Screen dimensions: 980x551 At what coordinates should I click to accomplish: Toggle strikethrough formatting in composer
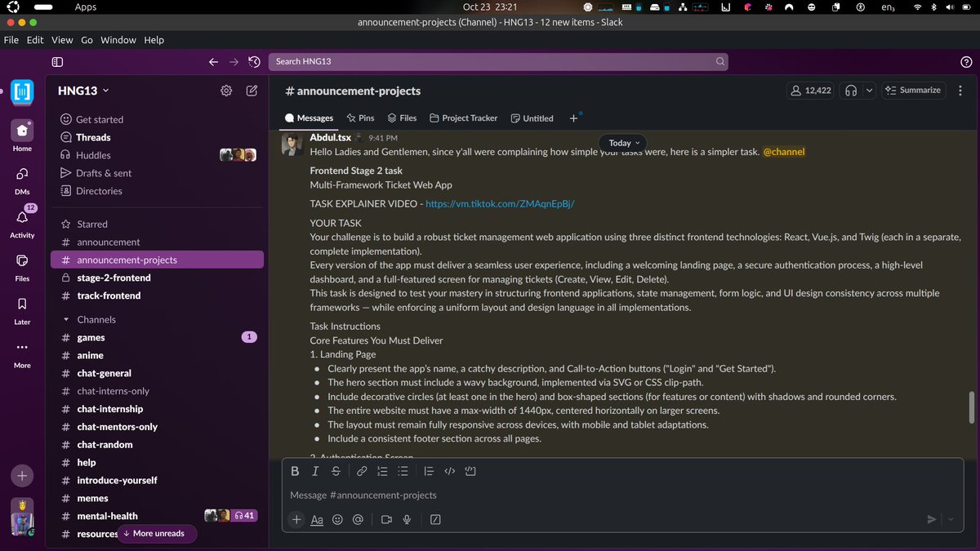coord(336,471)
